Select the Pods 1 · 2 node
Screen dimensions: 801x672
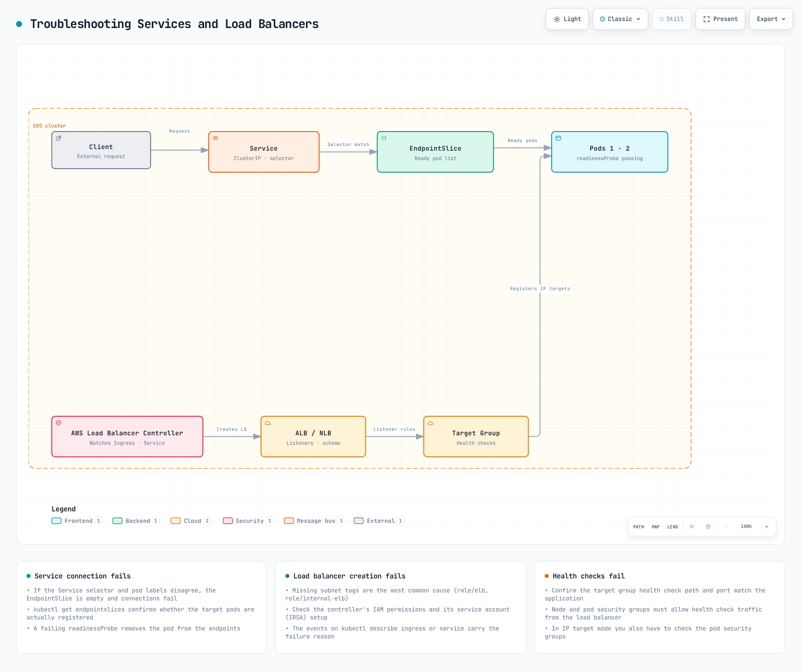(x=610, y=152)
